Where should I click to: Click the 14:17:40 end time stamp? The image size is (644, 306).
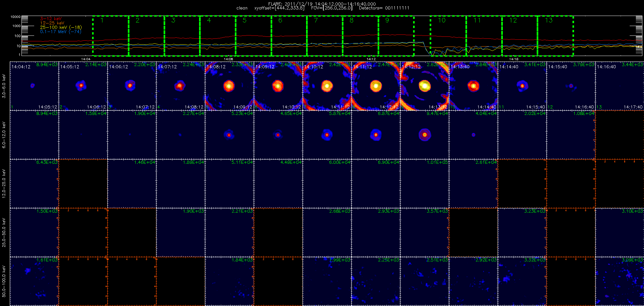pyautogui.click(x=633, y=107)
